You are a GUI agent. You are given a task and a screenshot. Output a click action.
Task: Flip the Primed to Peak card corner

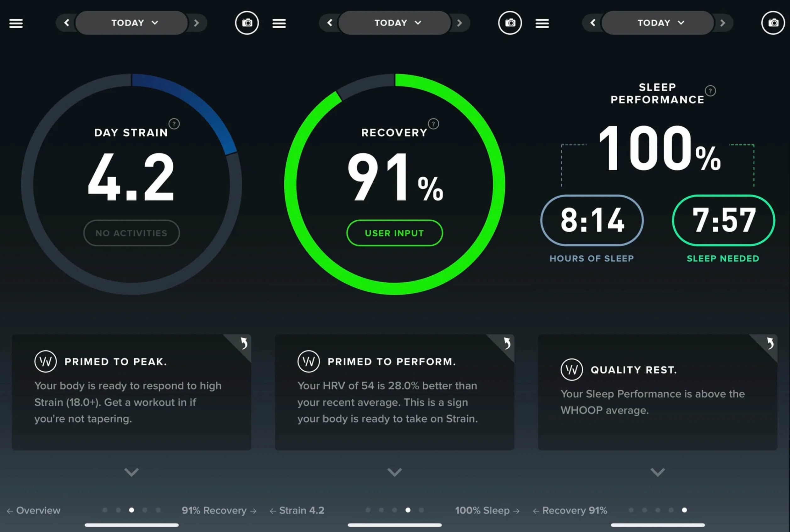tap(243, 343)
